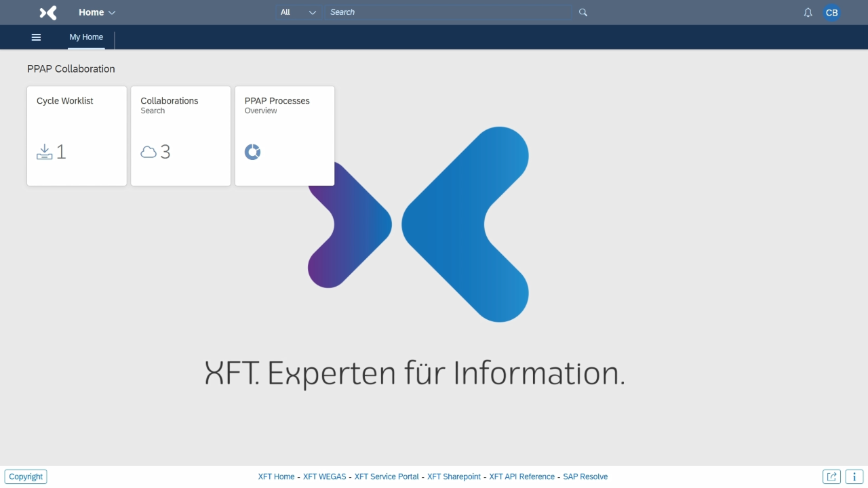Click the Copyright button
Viewport: 868px width, 488px height.
coord(26,476)
